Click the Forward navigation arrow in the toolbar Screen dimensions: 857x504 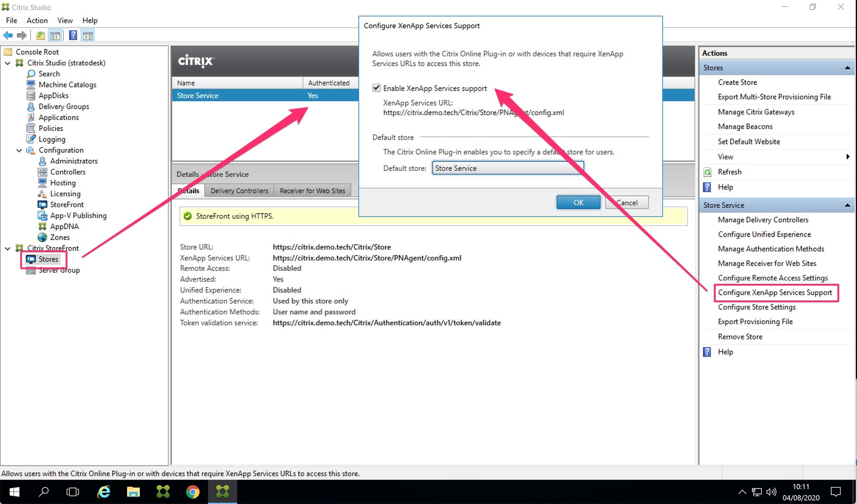[21, 35]
